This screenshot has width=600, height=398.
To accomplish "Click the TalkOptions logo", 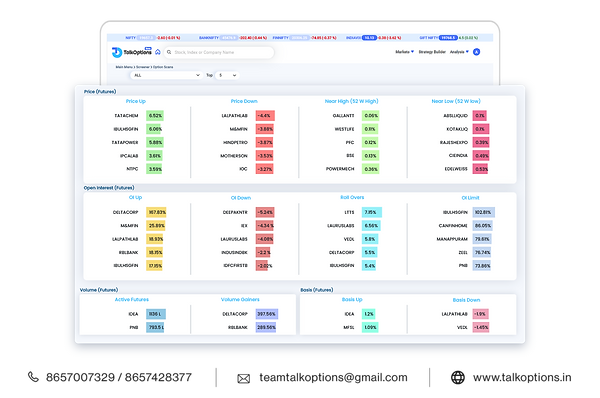I will (131, 52).
